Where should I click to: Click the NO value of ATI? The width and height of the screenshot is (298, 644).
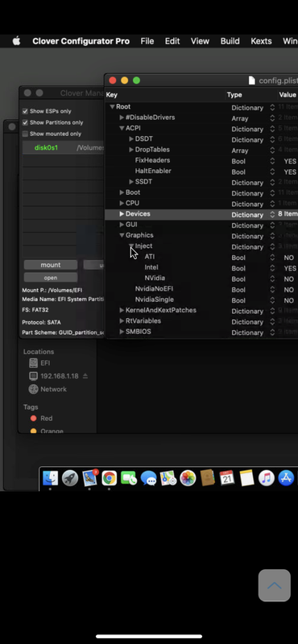coord(289,258)
